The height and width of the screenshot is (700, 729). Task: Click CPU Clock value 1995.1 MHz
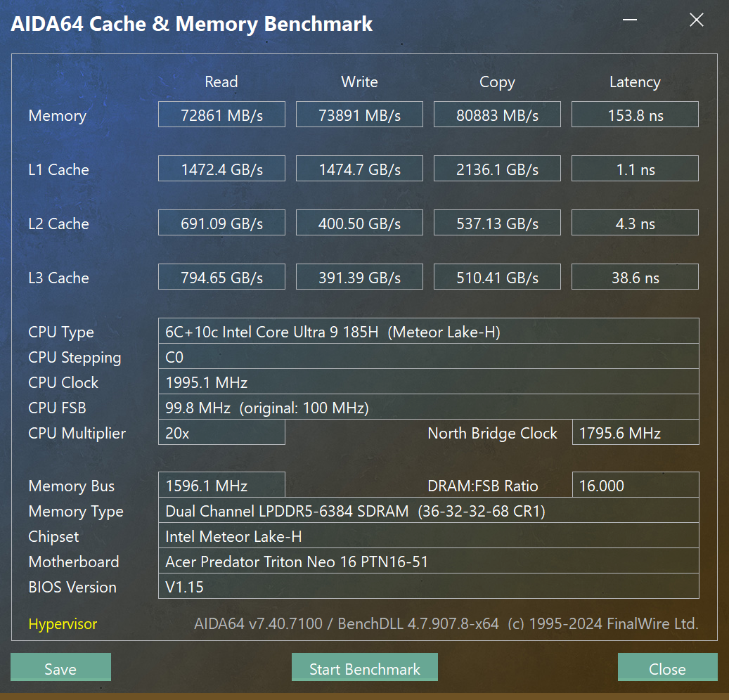coord(429,382)
